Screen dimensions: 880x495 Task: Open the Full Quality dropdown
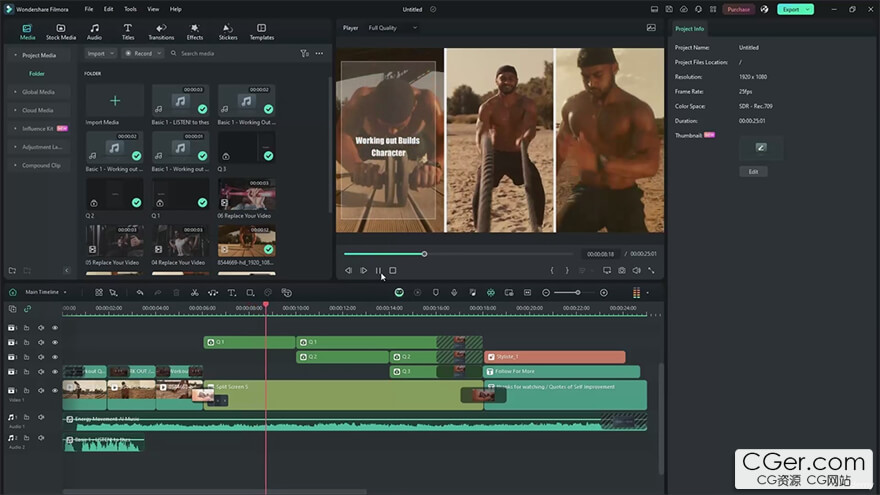392,28
